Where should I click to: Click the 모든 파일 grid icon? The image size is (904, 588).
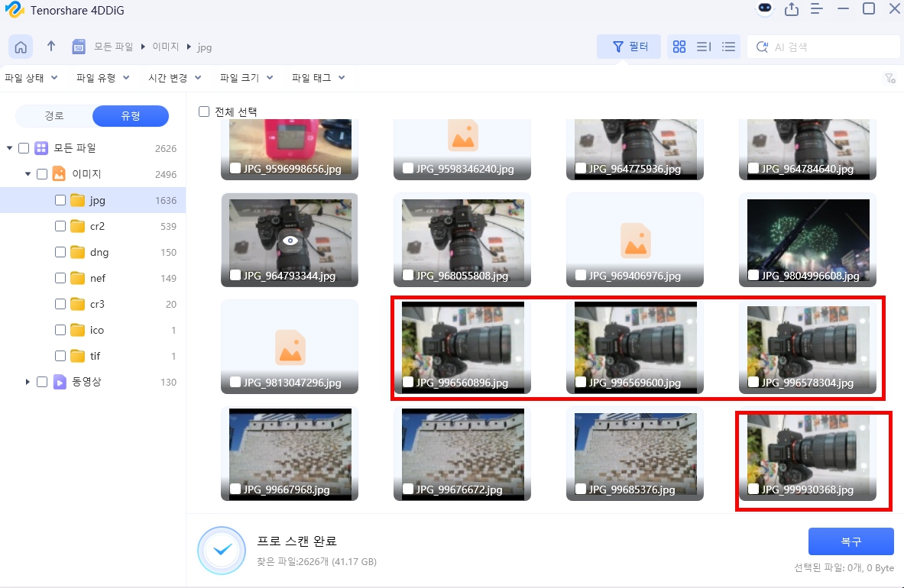click(41, 148)
